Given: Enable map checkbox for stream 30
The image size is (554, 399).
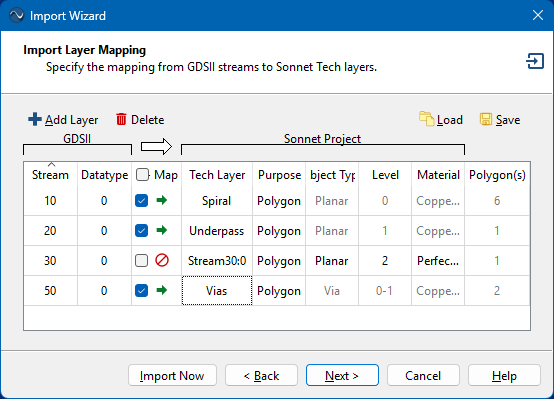Looking at the screenshot, I should coord(141,261).
